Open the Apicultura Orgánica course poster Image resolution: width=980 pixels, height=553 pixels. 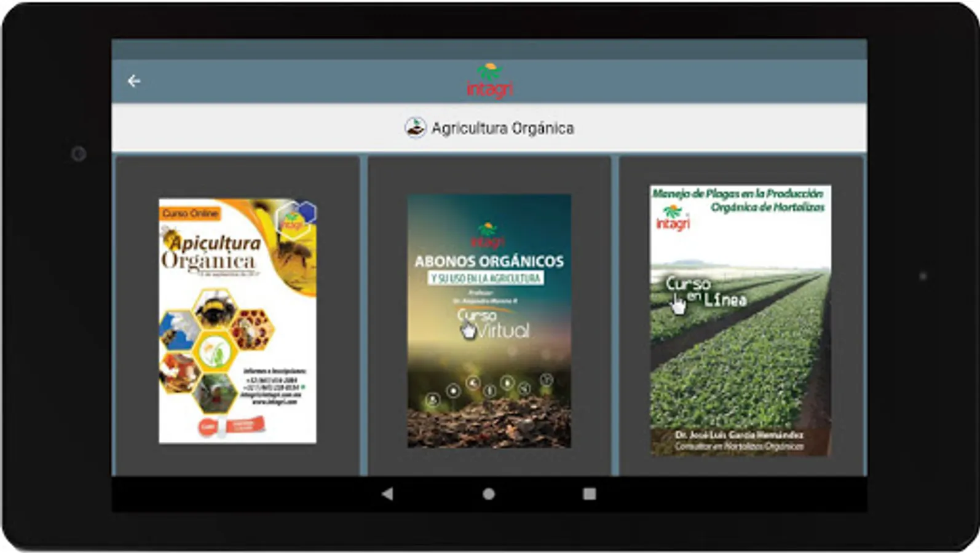[x=238, y=321]
